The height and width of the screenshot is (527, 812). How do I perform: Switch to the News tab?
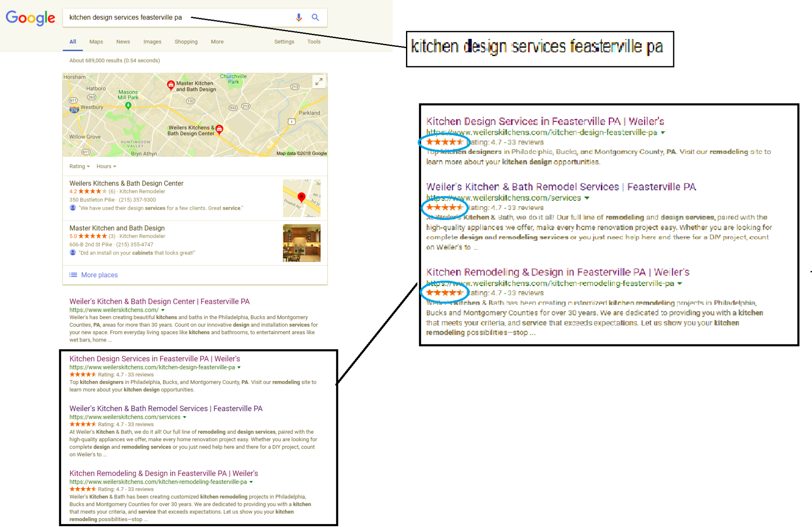coord(123,42)
